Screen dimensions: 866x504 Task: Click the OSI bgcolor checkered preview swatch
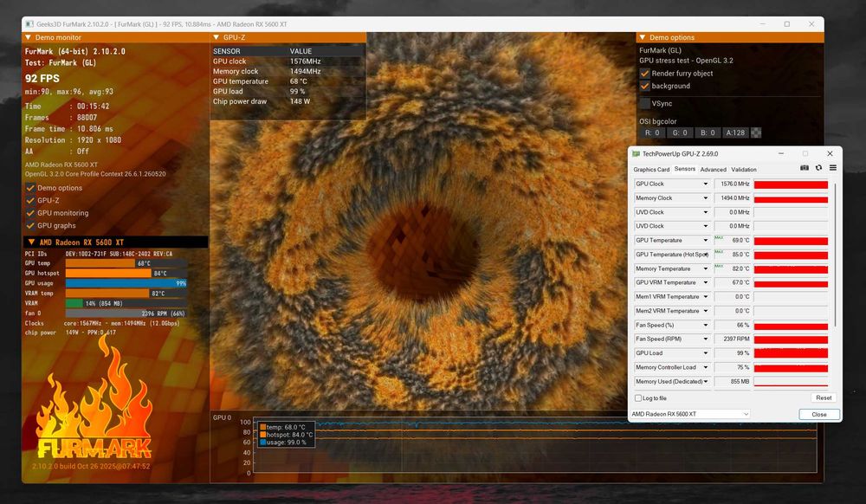[756, 132]
